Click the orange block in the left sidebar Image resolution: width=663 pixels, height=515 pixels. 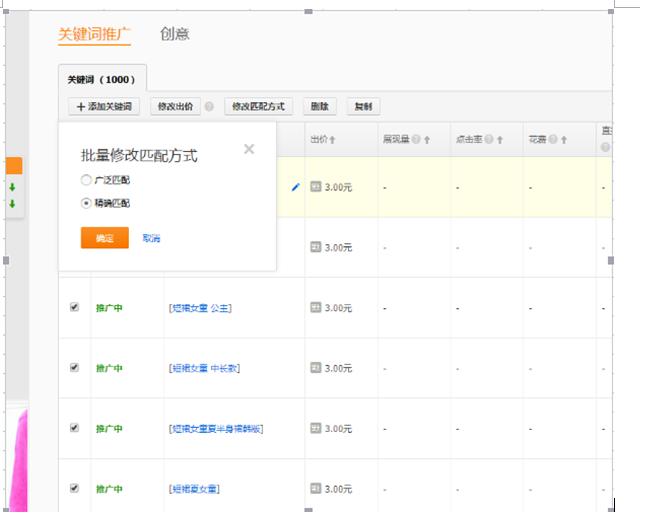tap(14, 165)
